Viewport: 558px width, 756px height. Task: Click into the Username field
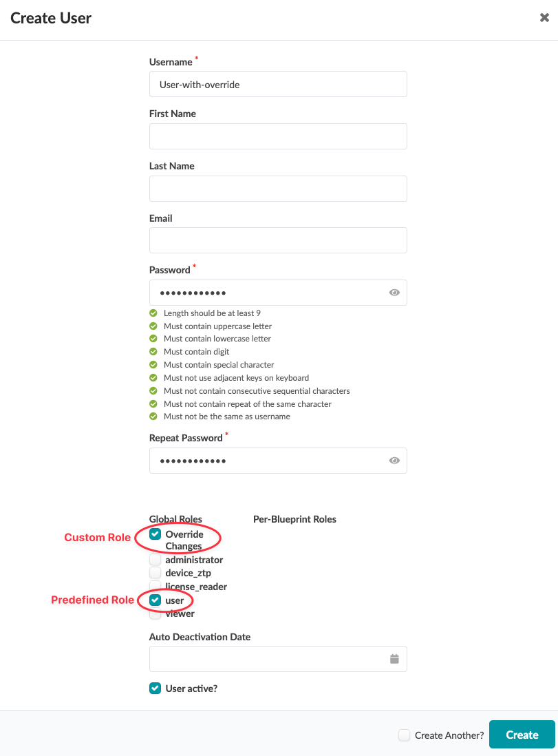click(x=278, y=85)
